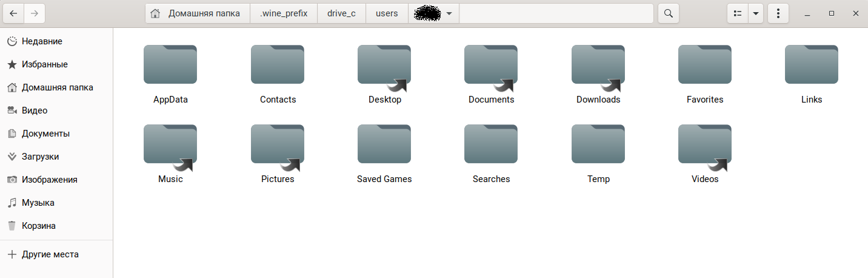Select Музыка in the sidebar
Screen dimensions: 868x278
38,203
